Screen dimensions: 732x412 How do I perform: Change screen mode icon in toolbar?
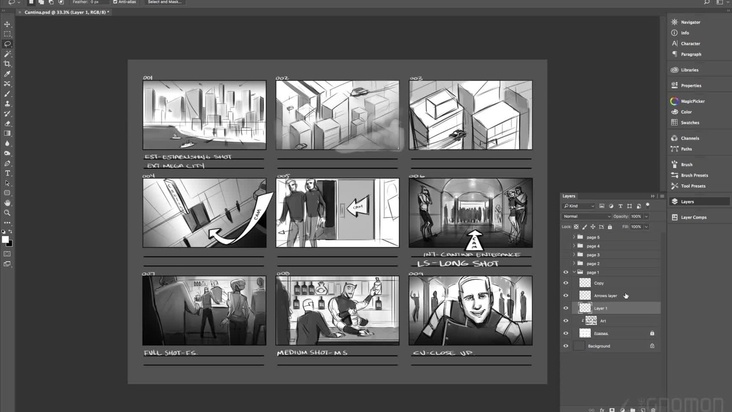(x=7, y=264)
